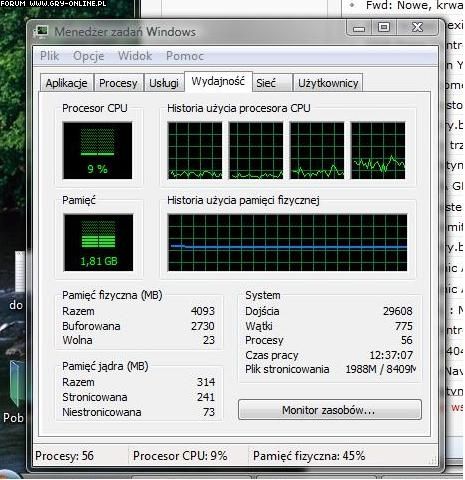Click the fourth CPU core history graph
The width and height of the screenshot is (465, 480).
(x=378, y=151)
